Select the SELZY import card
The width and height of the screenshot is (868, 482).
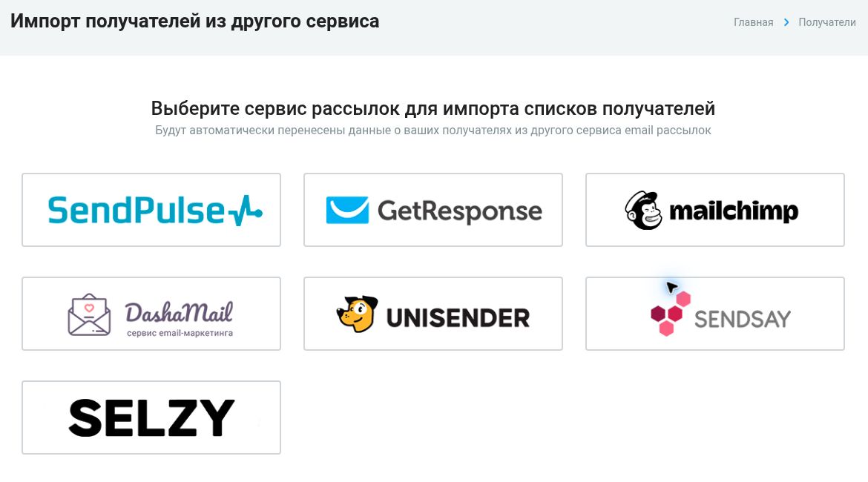pos(151,417)
